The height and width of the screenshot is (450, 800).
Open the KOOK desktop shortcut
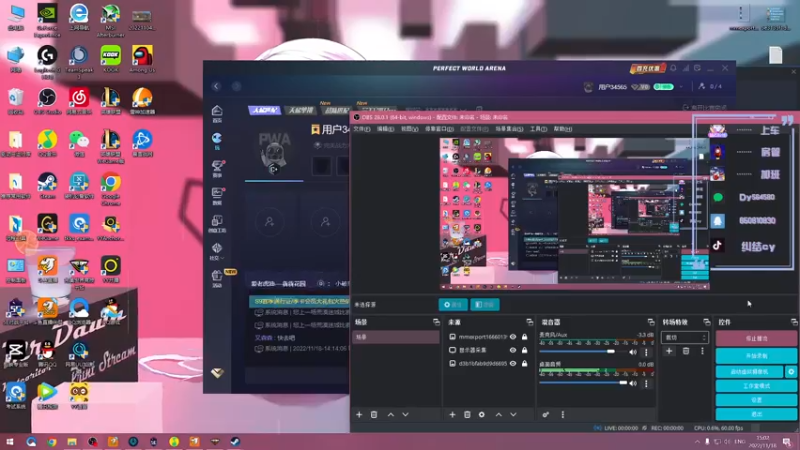tap(111, 59)
